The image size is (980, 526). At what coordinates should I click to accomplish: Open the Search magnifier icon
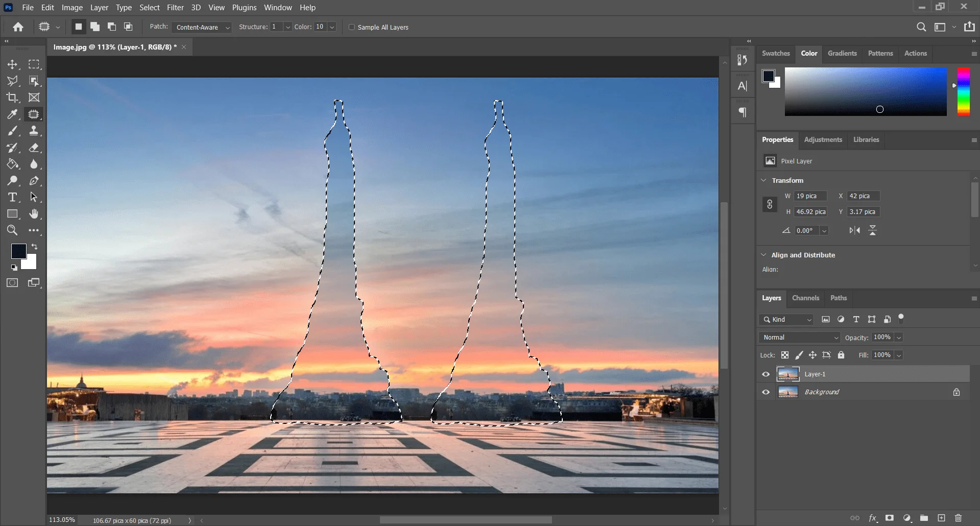(921, 27)
